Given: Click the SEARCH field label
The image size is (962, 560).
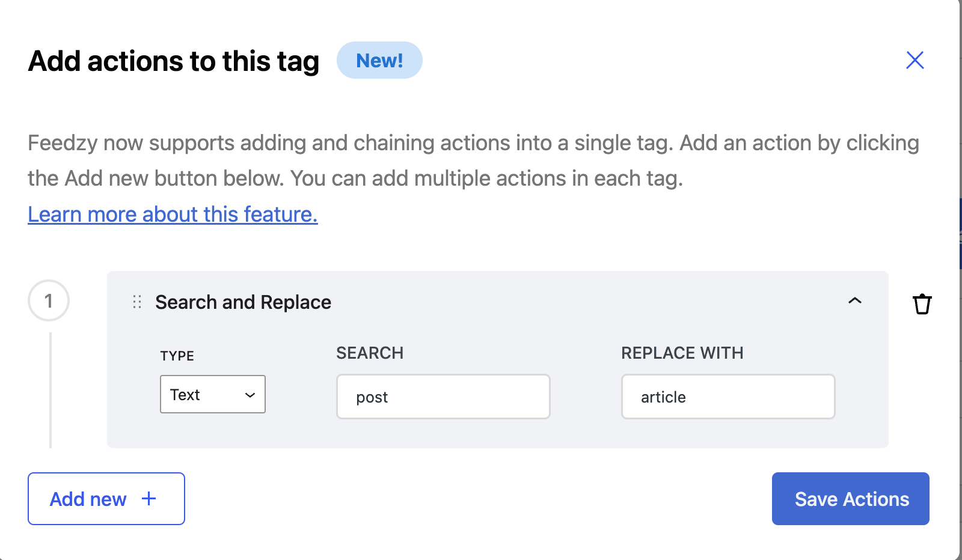Looking at the screenshot, I should [x=370, y=353].
